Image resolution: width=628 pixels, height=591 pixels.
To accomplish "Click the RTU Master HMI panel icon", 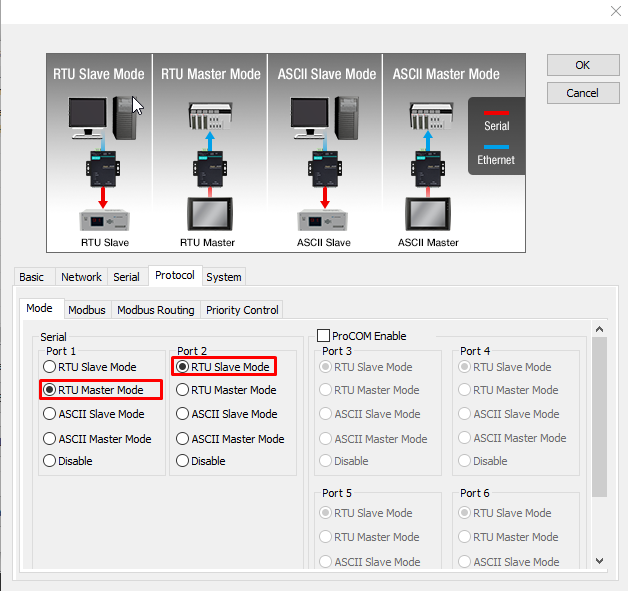I will [x=210, y=213].
